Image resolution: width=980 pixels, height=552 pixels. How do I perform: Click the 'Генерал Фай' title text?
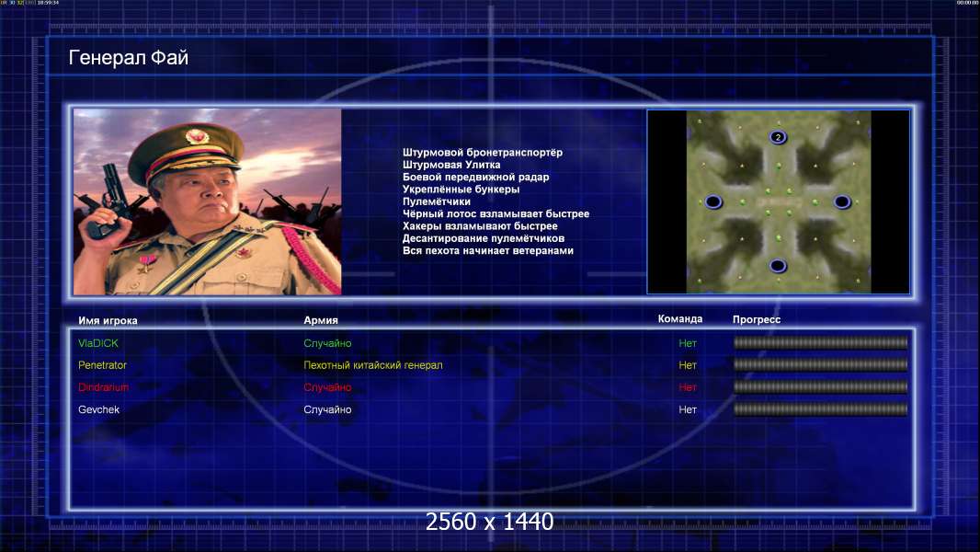click(129, 59)
